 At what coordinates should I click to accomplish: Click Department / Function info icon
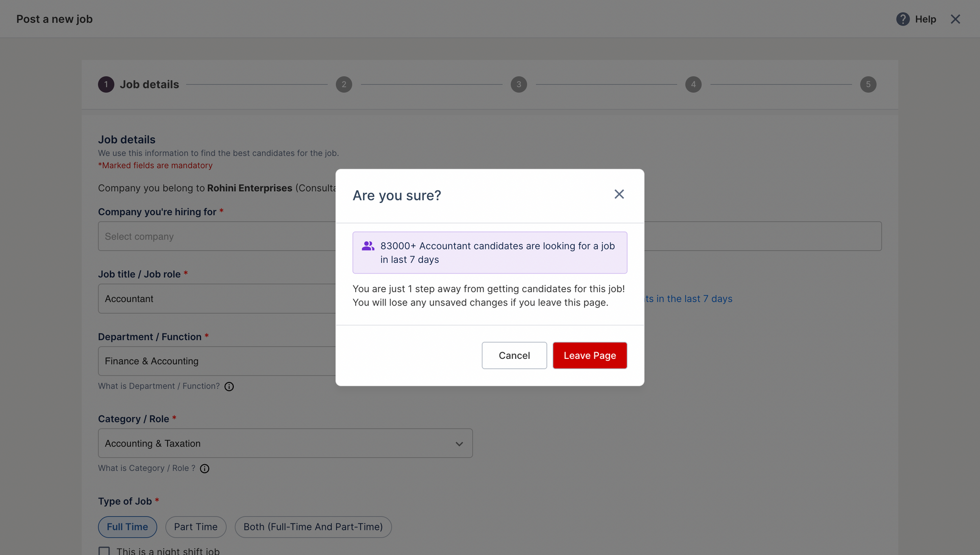coord(229,387)
